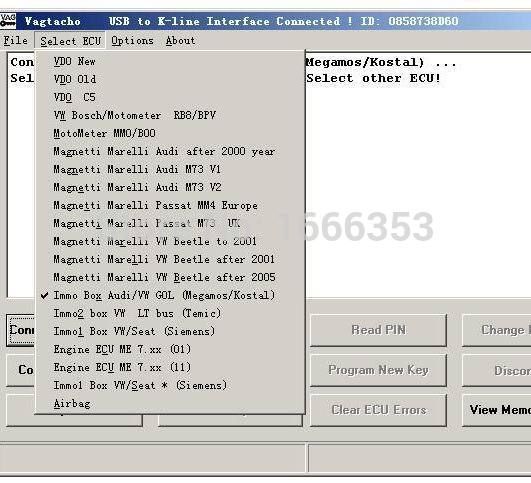This screenshot has width=531, height=483.
Task: Click 'Select other ECU!' log text
Action: 374,78
